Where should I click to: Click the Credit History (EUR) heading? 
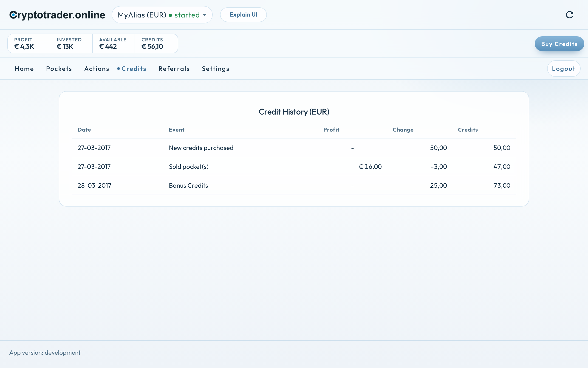pyautogui.click(x=294, y=112)
